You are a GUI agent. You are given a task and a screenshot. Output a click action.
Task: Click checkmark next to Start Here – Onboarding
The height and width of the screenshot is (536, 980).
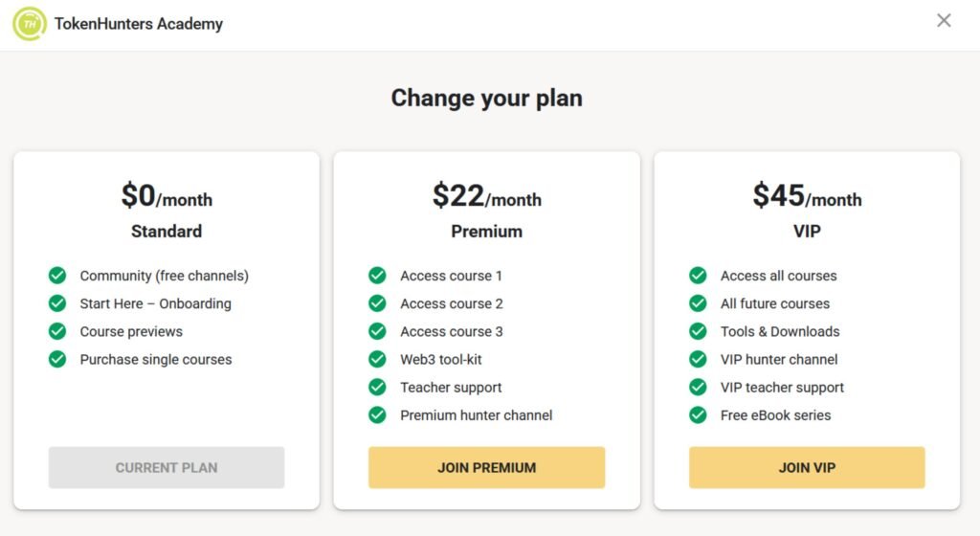57,303
